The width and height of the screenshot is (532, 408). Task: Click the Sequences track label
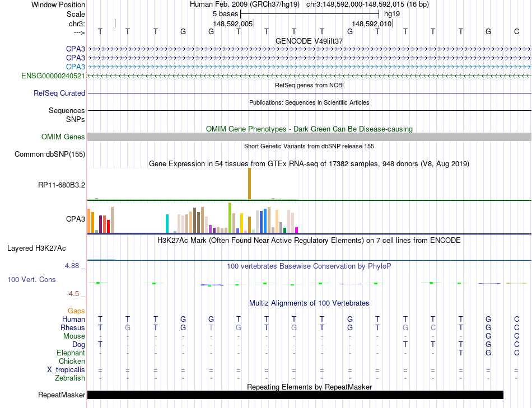[x=67, y=111]
